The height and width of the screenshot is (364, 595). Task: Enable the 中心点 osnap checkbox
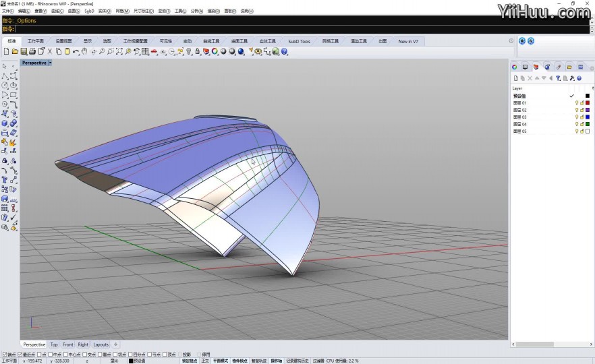pyautogui.click(x=65, y=355)
